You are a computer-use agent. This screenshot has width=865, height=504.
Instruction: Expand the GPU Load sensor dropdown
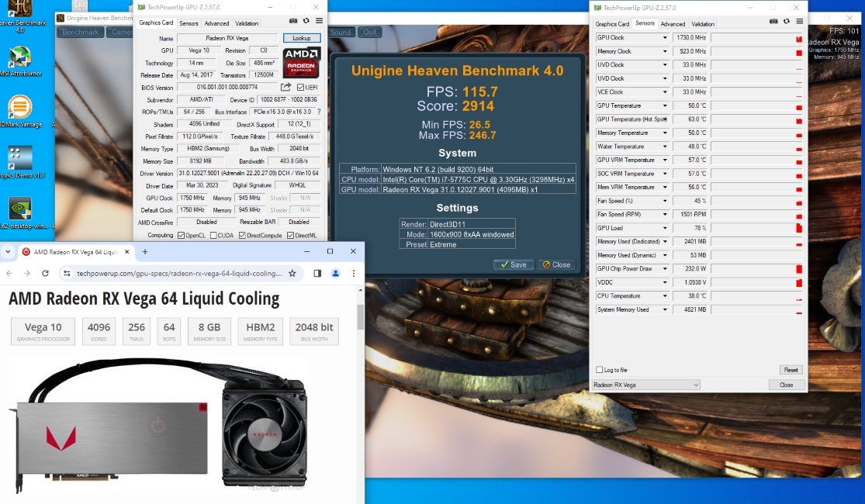665,228
